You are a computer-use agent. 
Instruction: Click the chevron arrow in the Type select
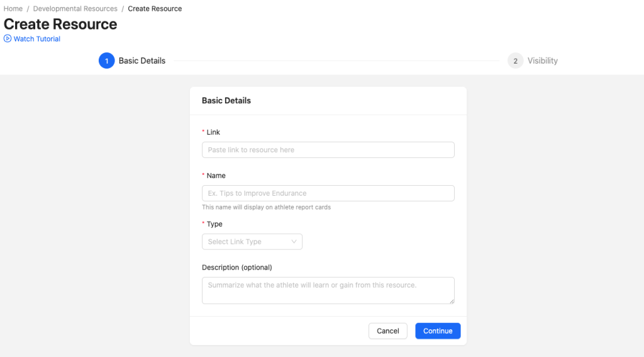click(294, 242)
